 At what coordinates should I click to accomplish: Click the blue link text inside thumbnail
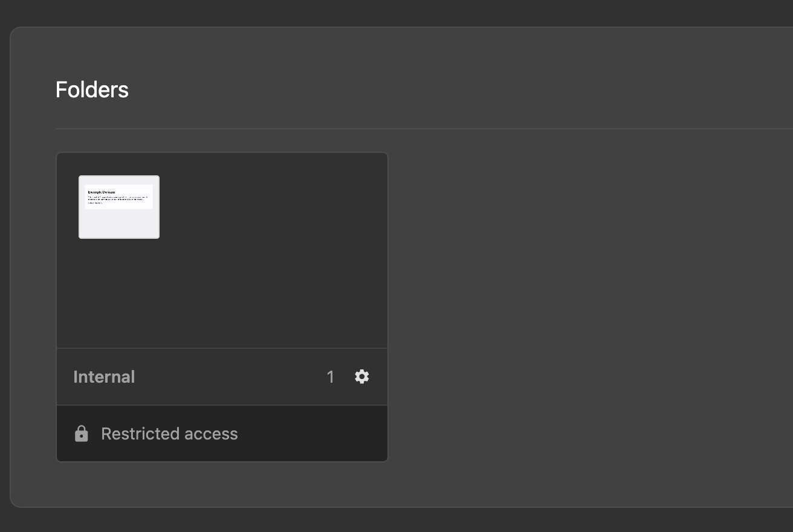point(95,203)
